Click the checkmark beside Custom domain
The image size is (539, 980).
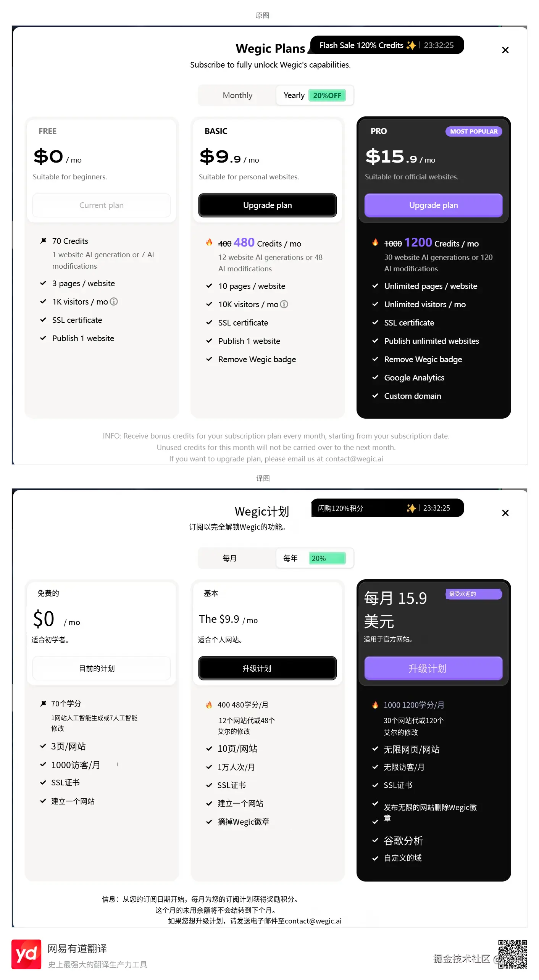375,396
